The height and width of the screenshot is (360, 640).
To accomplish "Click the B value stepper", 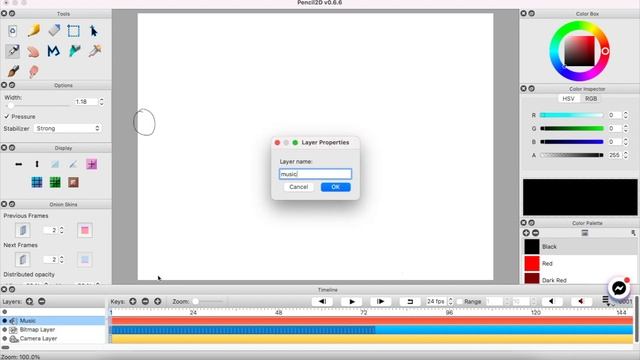I will click(x=625, y=142).
